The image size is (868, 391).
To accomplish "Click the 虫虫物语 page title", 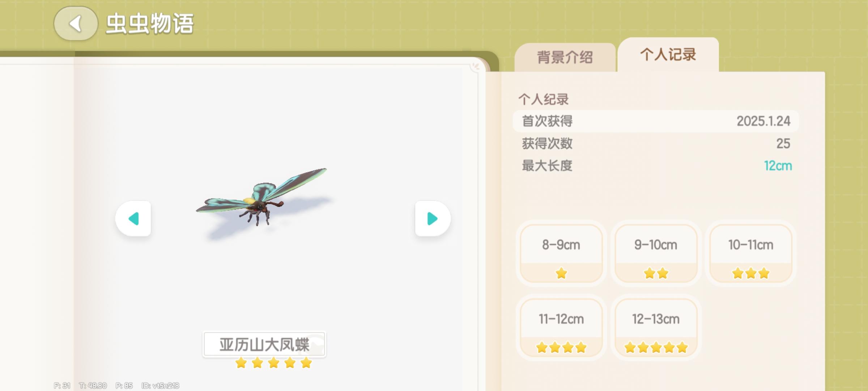I will (150, 24).
